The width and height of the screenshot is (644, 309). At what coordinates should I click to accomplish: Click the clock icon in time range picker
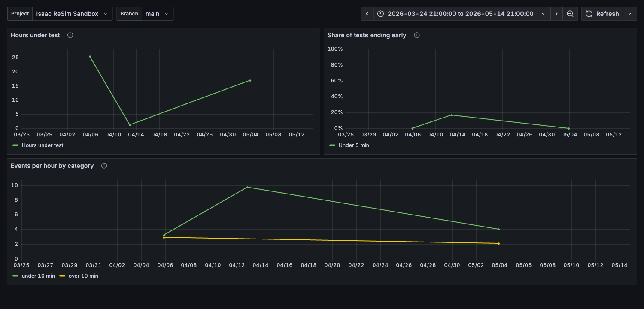(x=380, y=14)
